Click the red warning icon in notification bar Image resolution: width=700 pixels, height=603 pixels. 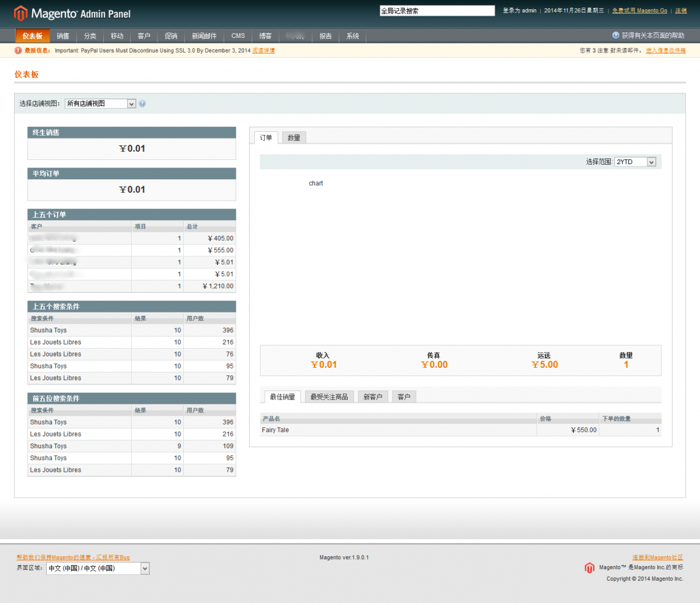coord(18,51)
